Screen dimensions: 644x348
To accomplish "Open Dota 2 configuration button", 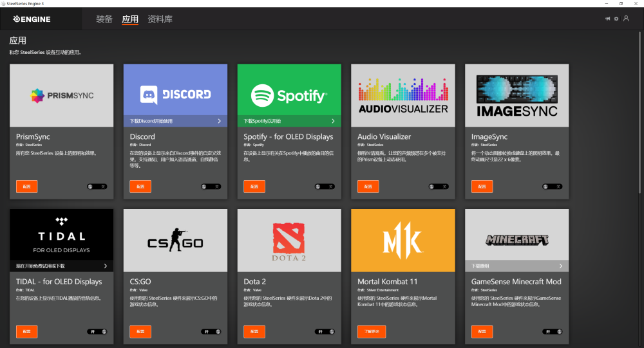I will tap(254, 331).
